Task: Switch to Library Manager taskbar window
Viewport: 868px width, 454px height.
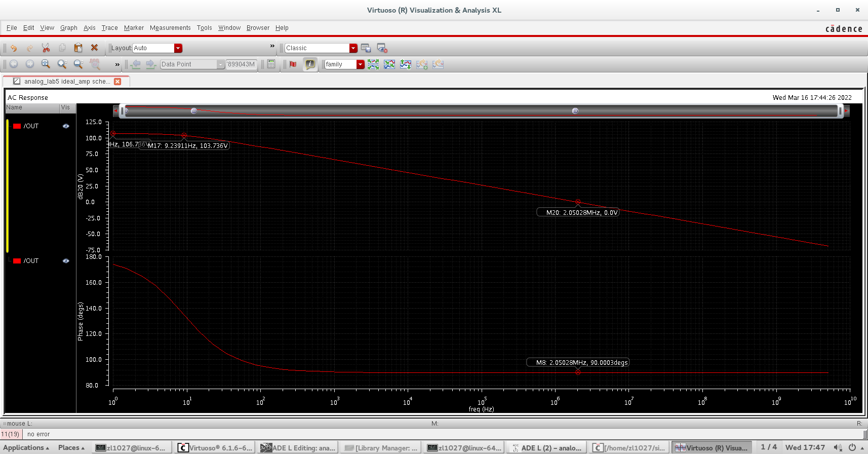Action: click(x=381, y=447)
